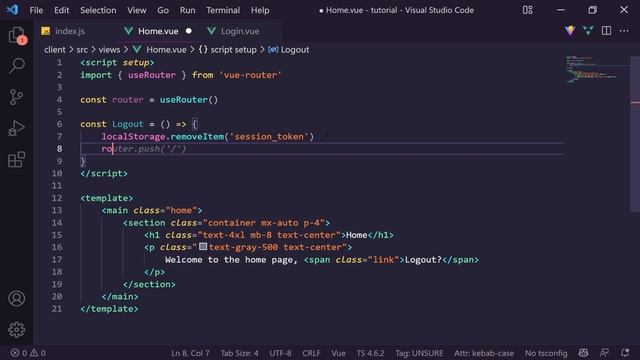Click the script setup breadcrumb segment
The image size is (640, 360).
coord(228,50)
